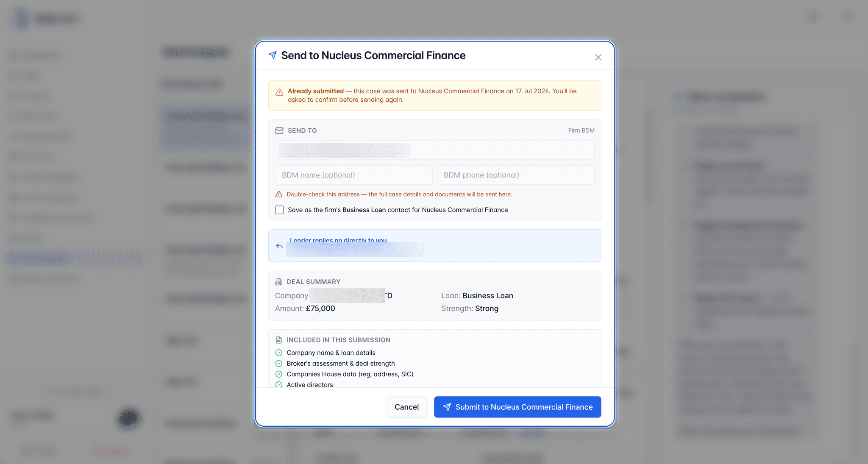Click the checkmark beside Active directors
Viewport: 868px width, 464px height.
(279, 384)
